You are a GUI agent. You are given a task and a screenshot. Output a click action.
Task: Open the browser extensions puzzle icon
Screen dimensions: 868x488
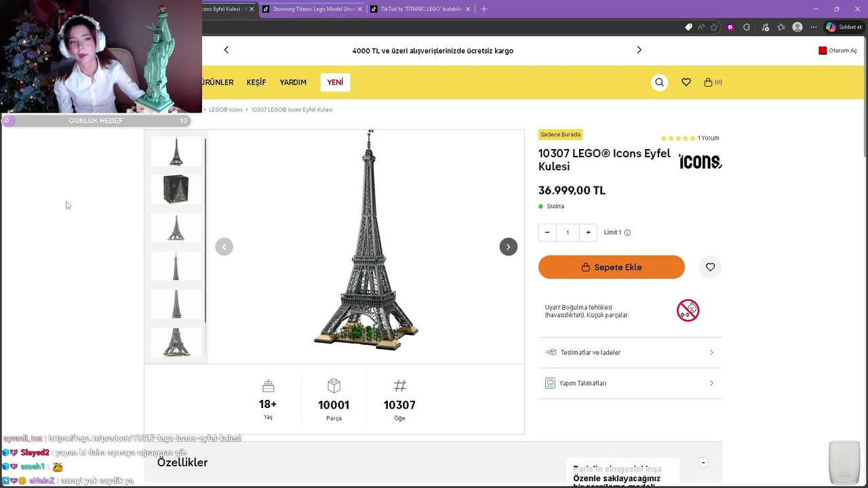point(747,27)
